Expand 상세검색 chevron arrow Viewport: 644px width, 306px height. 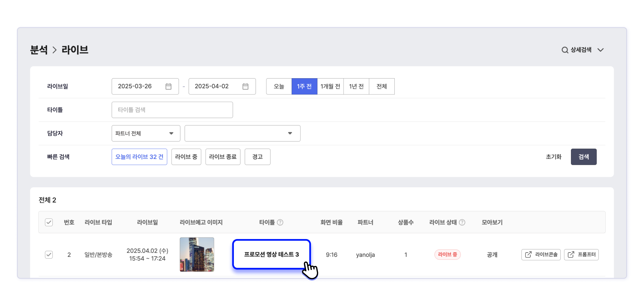point(601,50)
